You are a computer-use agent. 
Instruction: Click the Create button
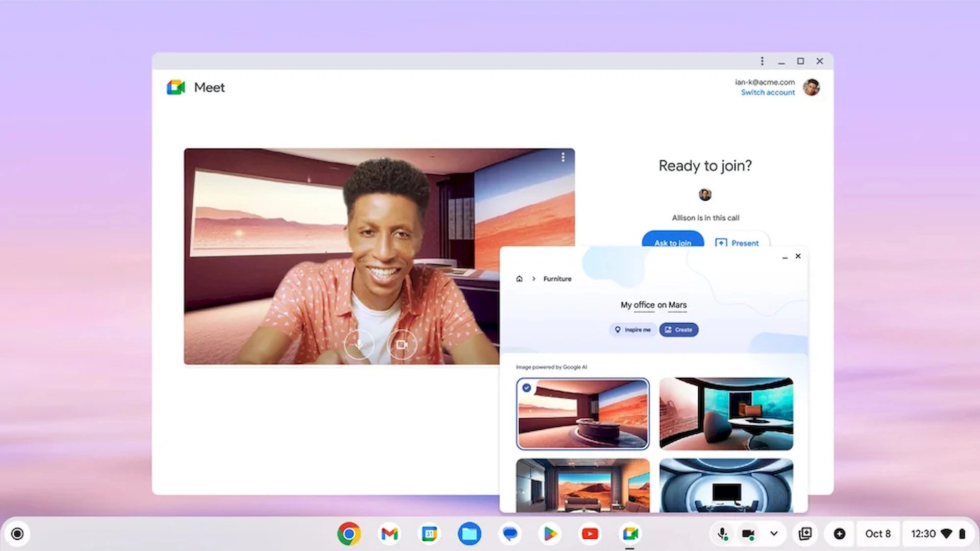click(x=678, y=330)
